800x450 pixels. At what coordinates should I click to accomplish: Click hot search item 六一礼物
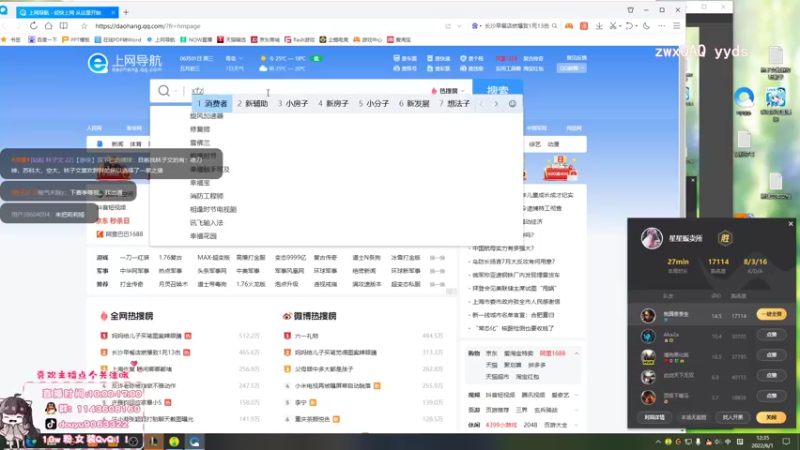tap(307, 336)
